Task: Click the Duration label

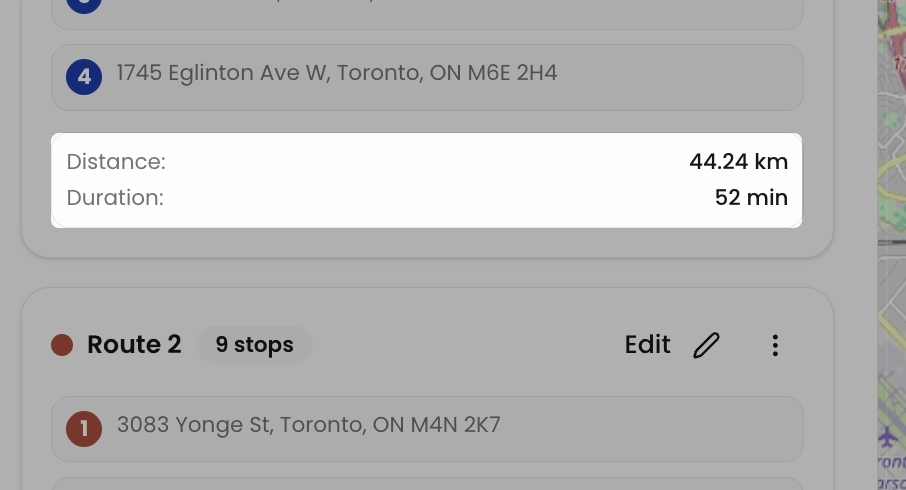Action: point(115,198)
